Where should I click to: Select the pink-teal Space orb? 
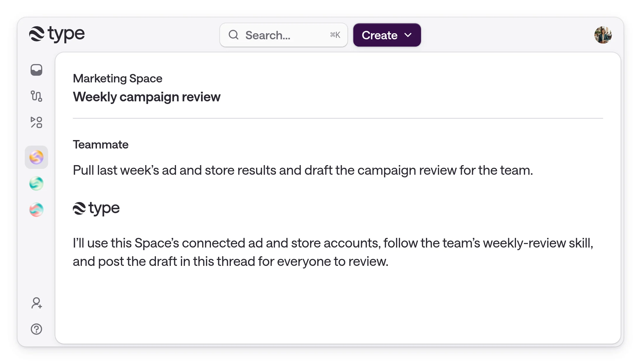click(36, 210)
